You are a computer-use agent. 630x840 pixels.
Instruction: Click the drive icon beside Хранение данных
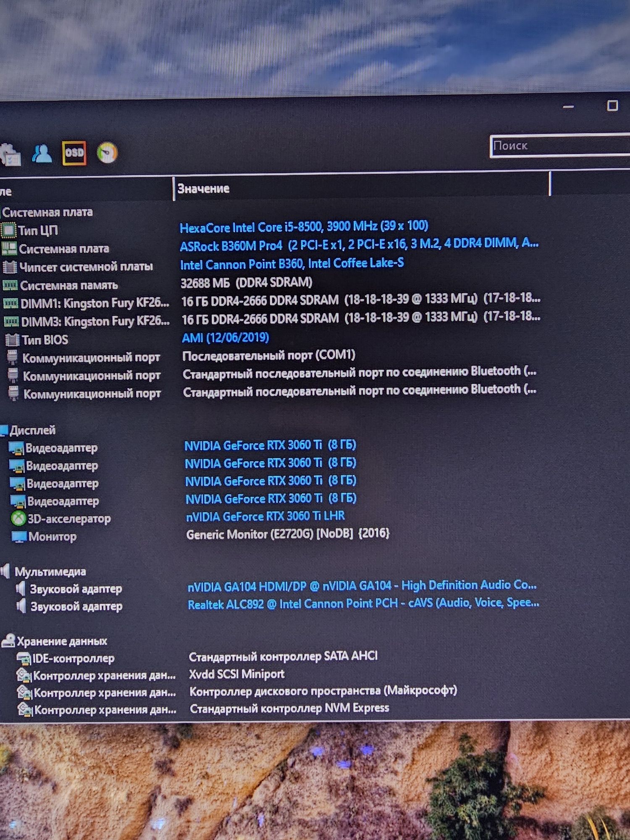[x=8, y=640]
